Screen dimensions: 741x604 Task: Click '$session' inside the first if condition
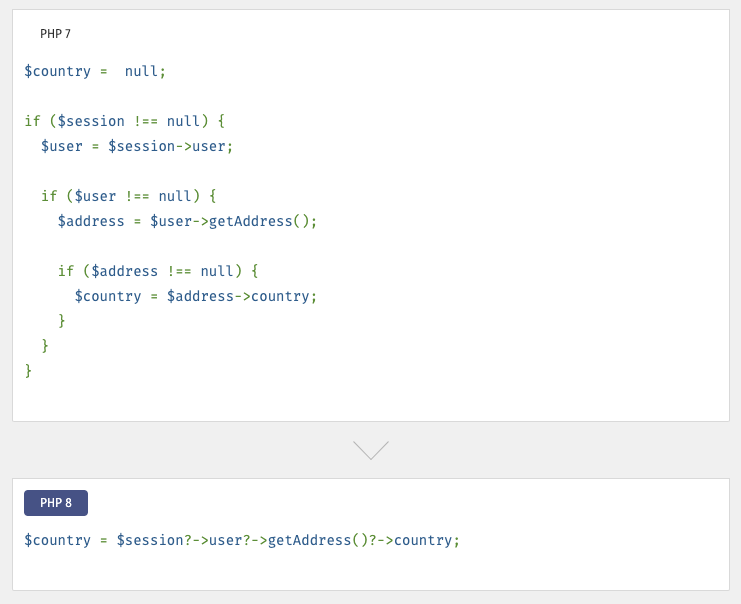coord(91,122)
